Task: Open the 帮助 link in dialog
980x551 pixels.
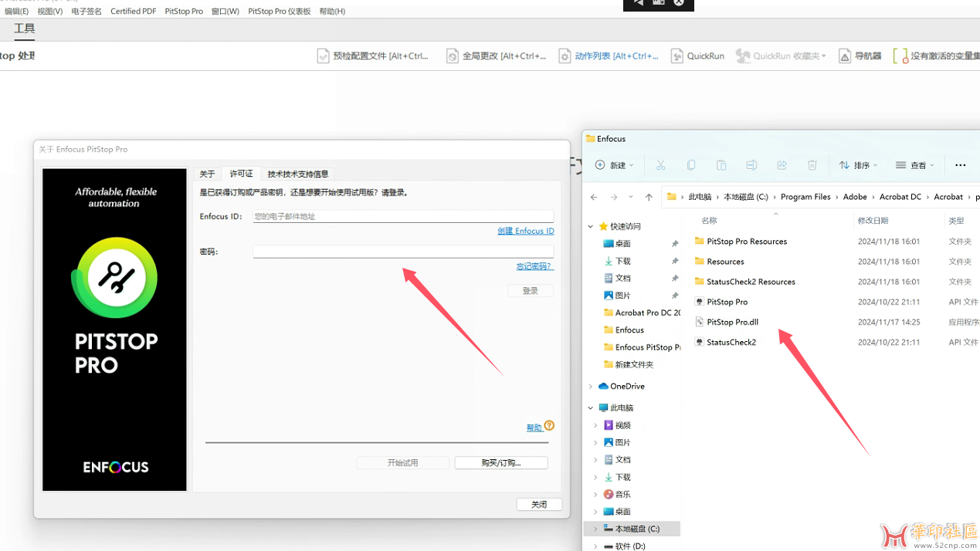Action: click(534, 428)
